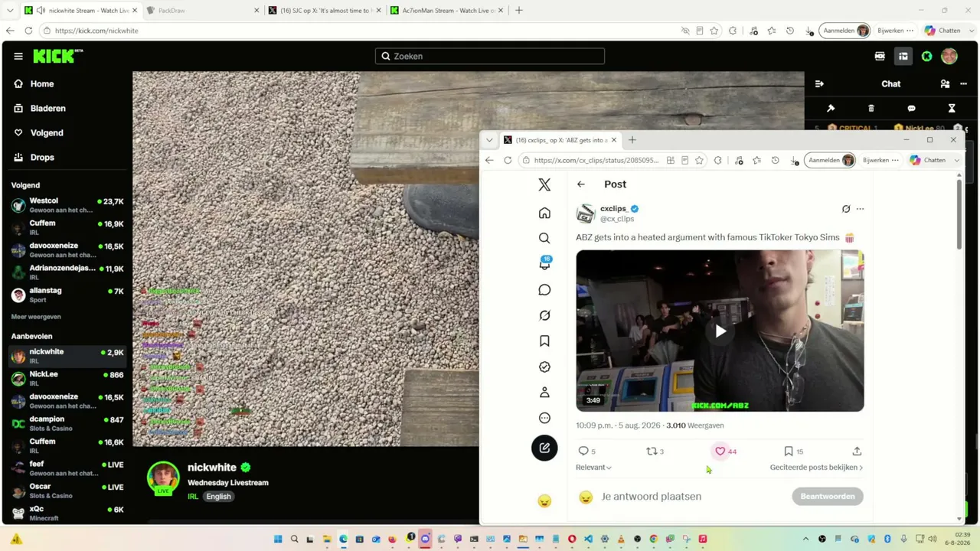The width and height of the screenshot is (980, 551).
Task: Open Westcol channel in followed list
Action: coord(67,205)
